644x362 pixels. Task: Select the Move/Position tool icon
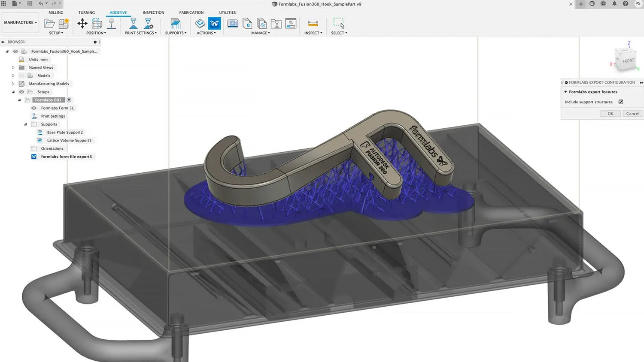(x=82, y=23)
